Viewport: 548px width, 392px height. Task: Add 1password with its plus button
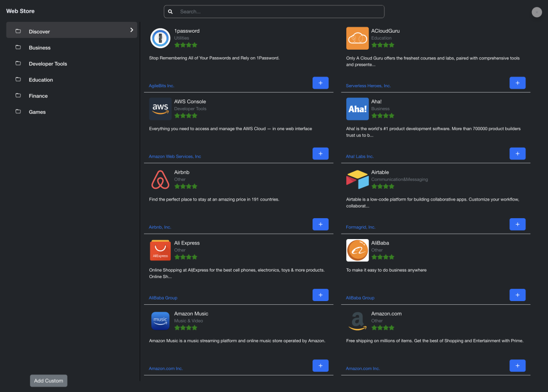point(320,83)
